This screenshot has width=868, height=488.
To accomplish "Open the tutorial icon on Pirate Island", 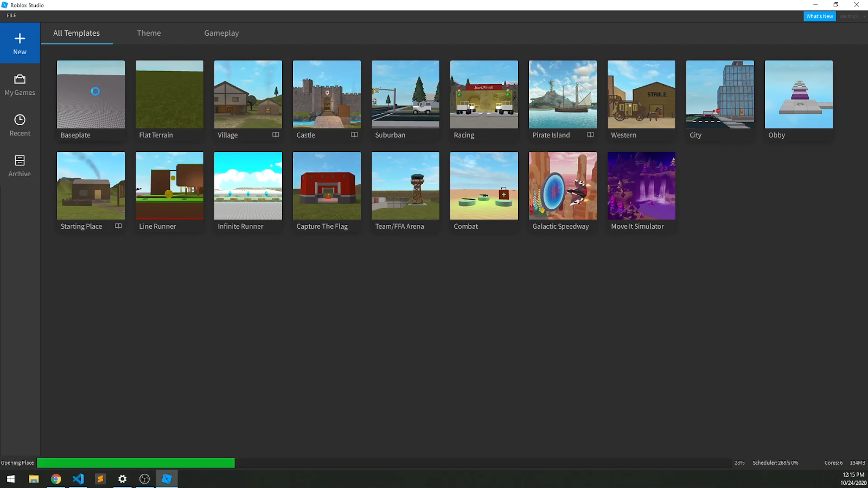I will point(590,134).
